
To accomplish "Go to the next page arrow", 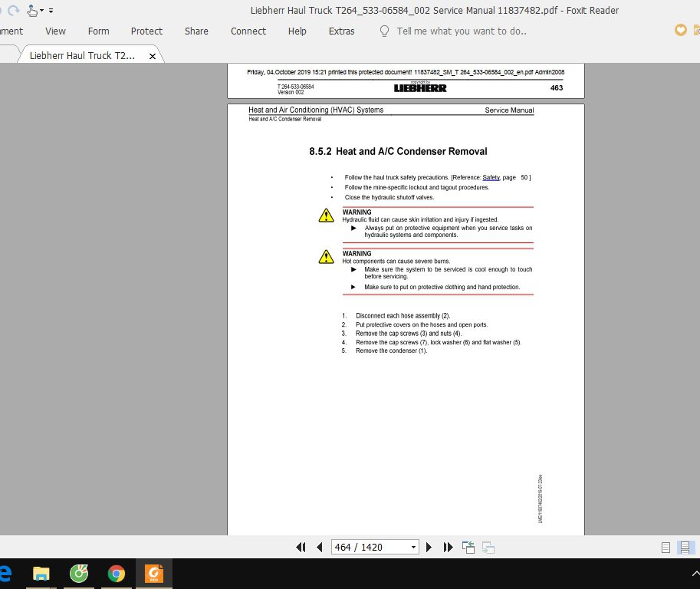I will pos(429,547).
